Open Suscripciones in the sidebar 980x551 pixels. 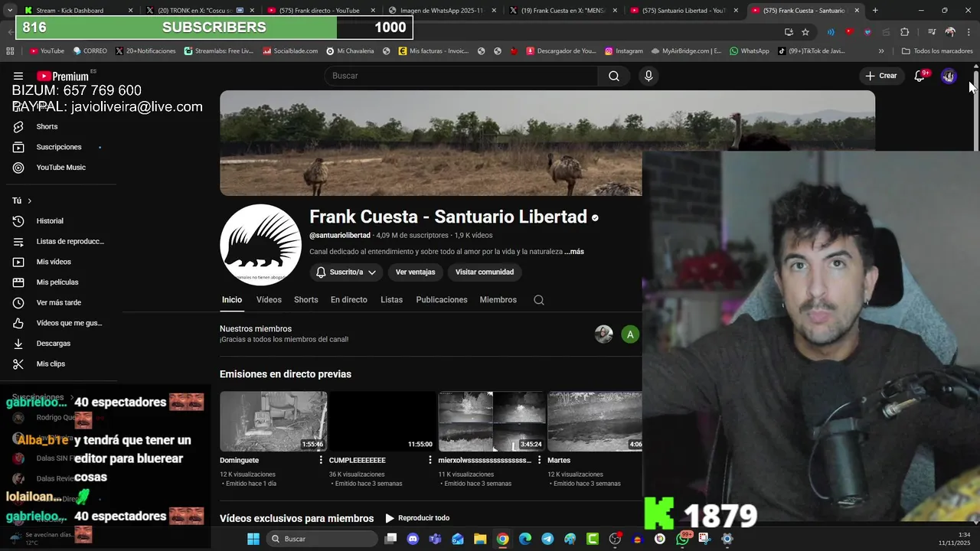pyautogui.click(x=58, y=147)
